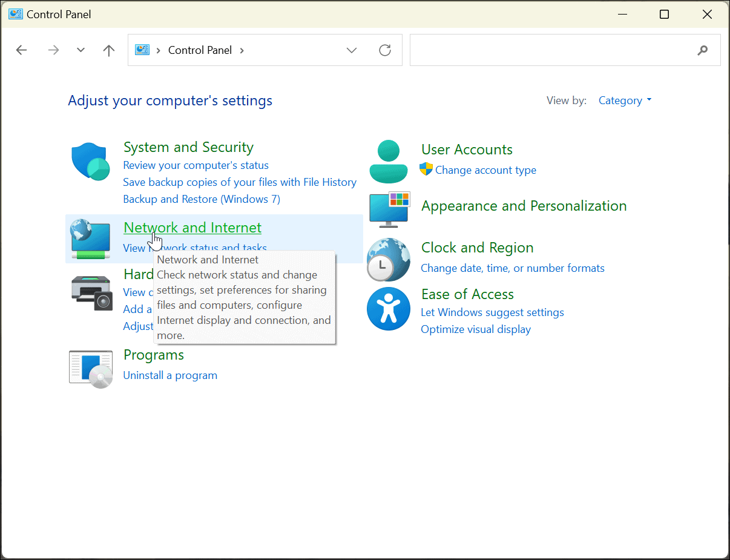Click the Hardware and Sound printer icon
This screenshot has width=730, height=560.
click(x=90, y=293)
